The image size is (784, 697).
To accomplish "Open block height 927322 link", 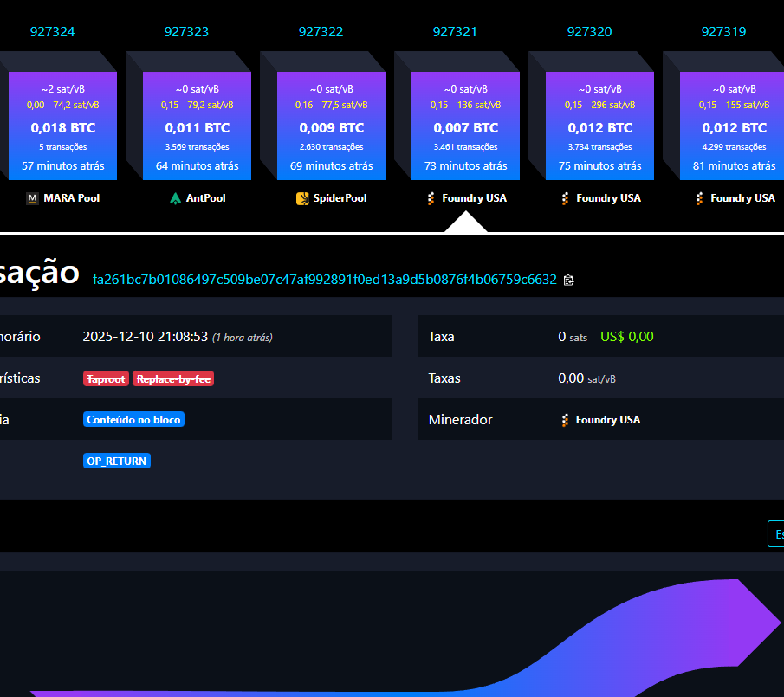I will coord(321,32).
